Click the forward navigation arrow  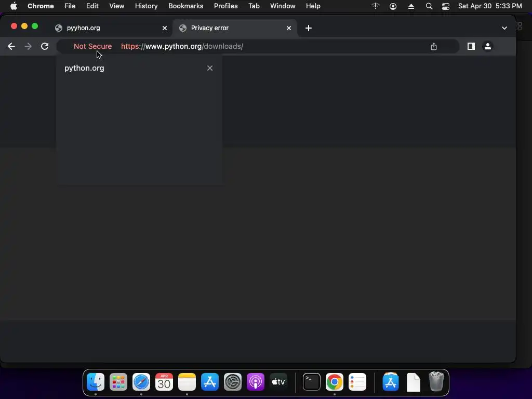point(28,46)
